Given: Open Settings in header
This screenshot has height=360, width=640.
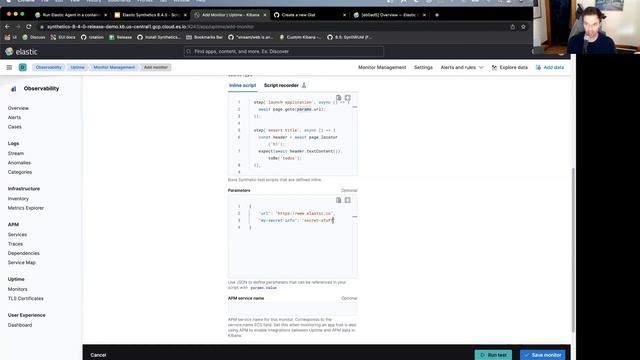Looking at the screenshot, I should [x=423, y=67].
